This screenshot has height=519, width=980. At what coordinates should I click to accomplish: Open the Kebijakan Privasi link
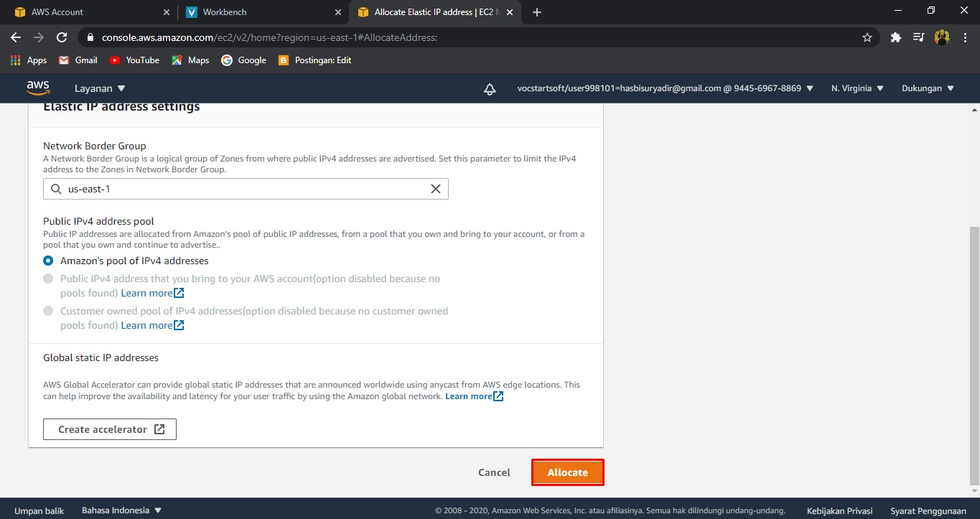click(839, 510)
